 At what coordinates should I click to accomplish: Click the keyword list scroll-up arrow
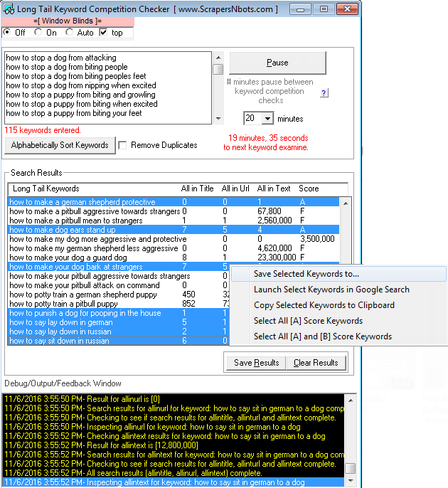click(x=218, y=58)
